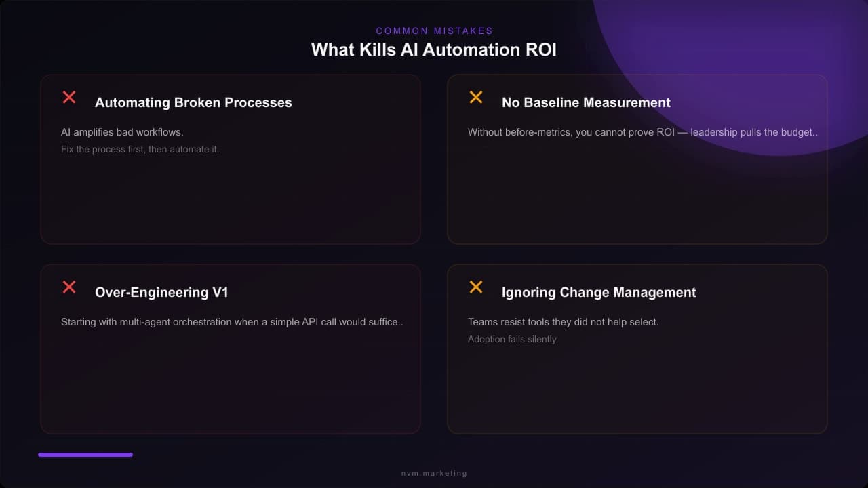Screen dimensions: 868x488
Task: Click the "COMMON MISTAKES" label above the title
Action: coord(434,30)
